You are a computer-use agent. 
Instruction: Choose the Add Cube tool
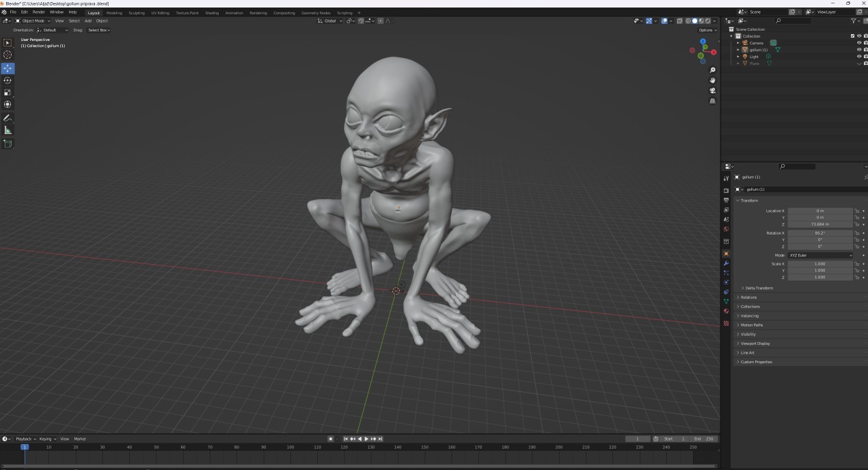click(8, 144)
